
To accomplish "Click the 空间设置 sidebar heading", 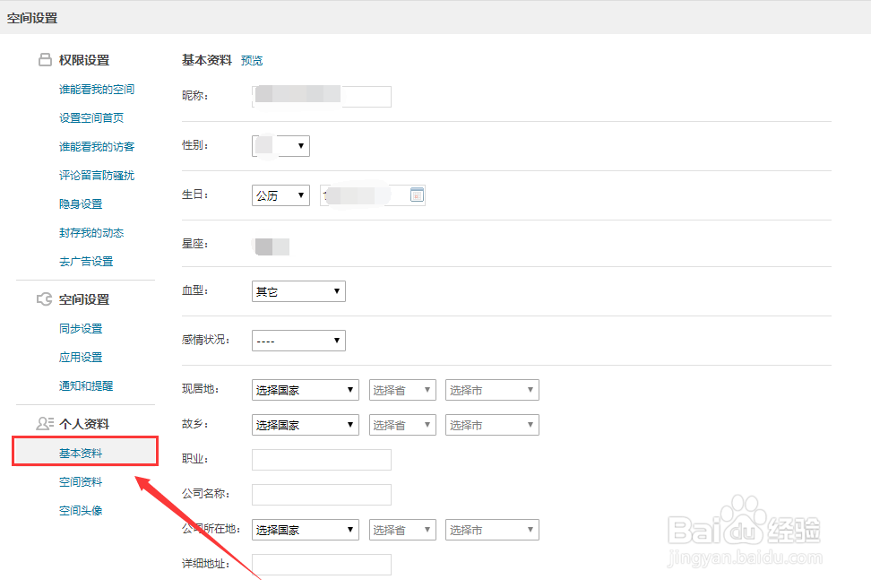I will pyautogui.click(x=84, y=299).
